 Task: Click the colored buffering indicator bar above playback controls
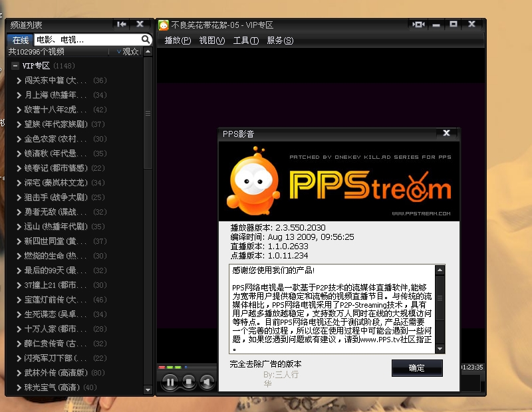[173, 367]
